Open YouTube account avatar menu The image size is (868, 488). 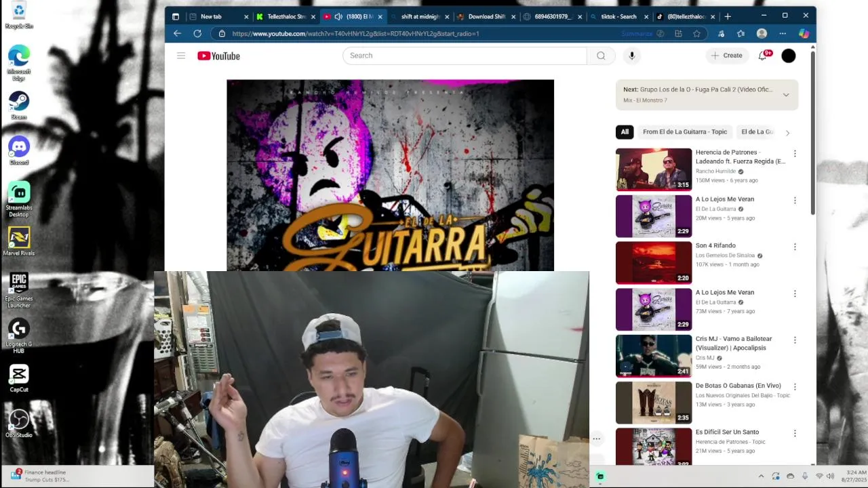pos(789,56)
